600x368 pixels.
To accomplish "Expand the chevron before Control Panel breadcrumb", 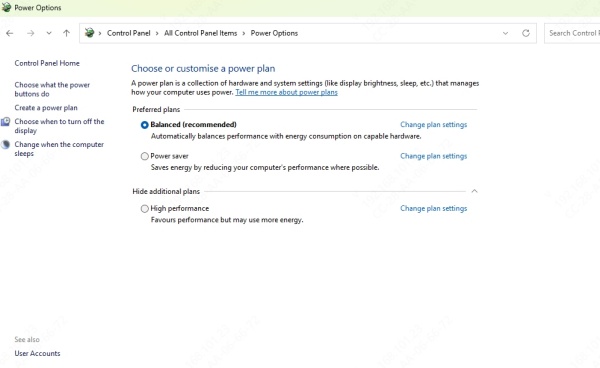I will point(100,33).
